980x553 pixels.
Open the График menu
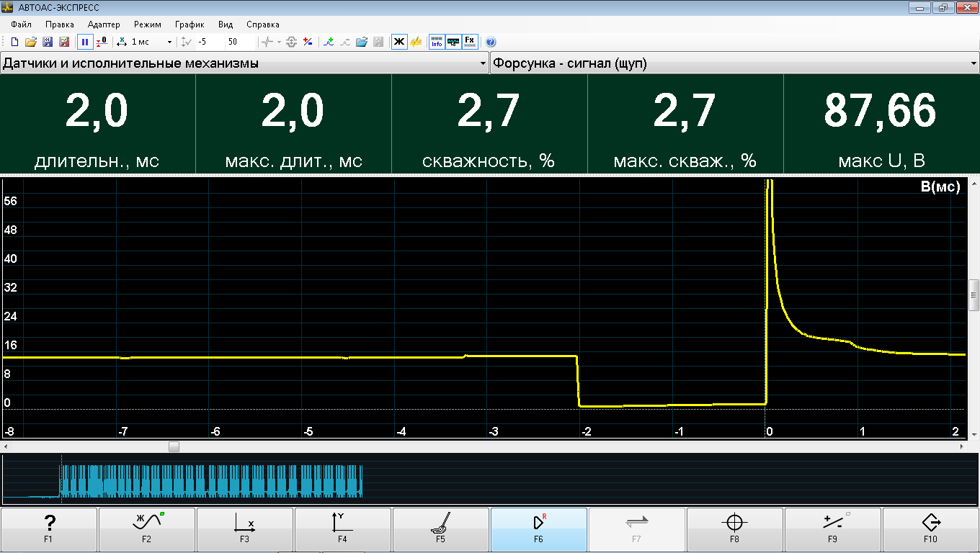coord(190,24)
